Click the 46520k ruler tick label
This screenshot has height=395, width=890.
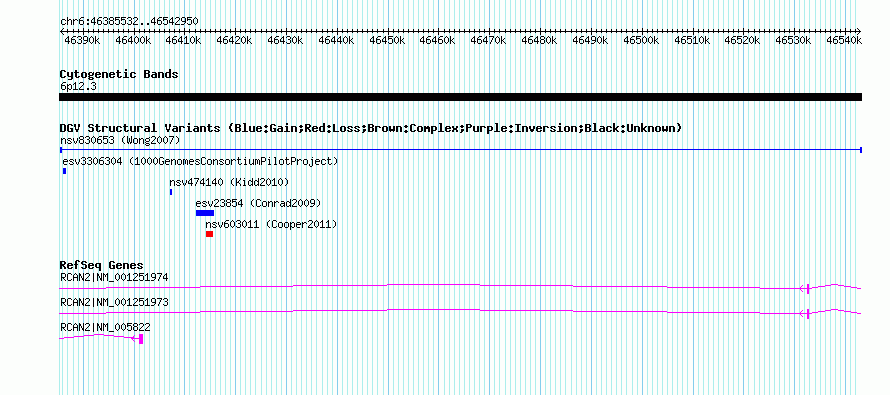coord(742,40)
